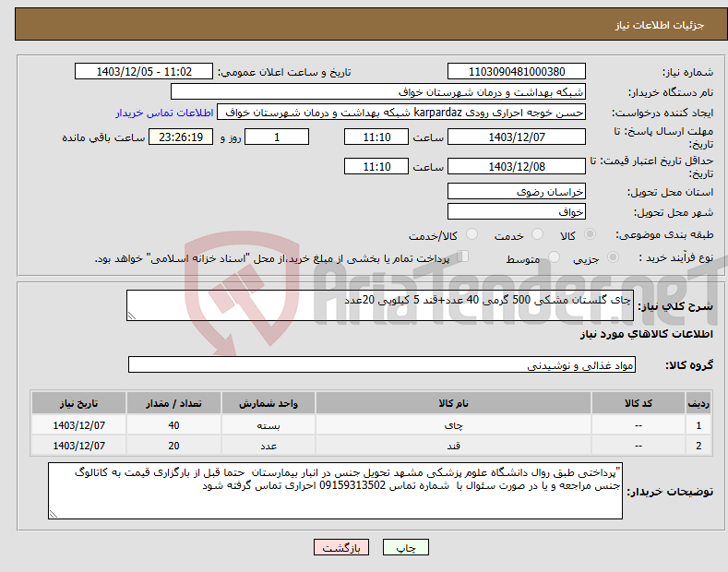728x572 pixels.
Task: Click the بازگشت back button
Action: pyautogui.click(x=341, y=548)
